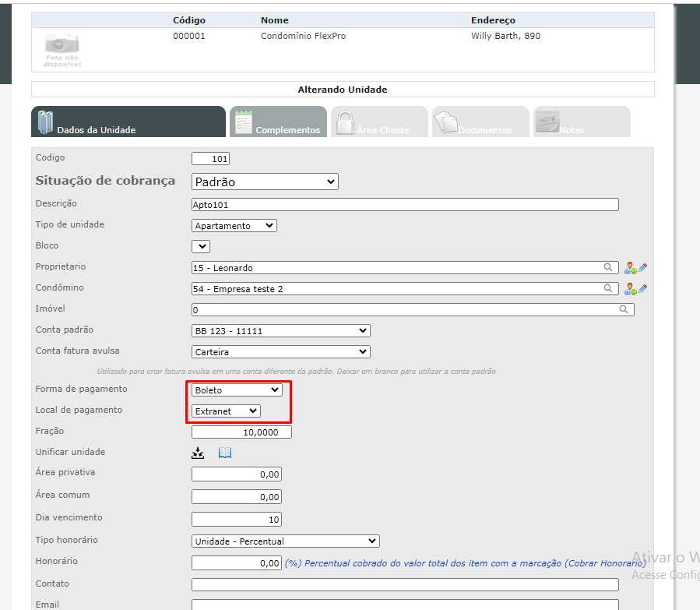Switch to the Notas tab
Image resolution: width=700 pixels, height=610 pixels.
(x=582, y=122)
